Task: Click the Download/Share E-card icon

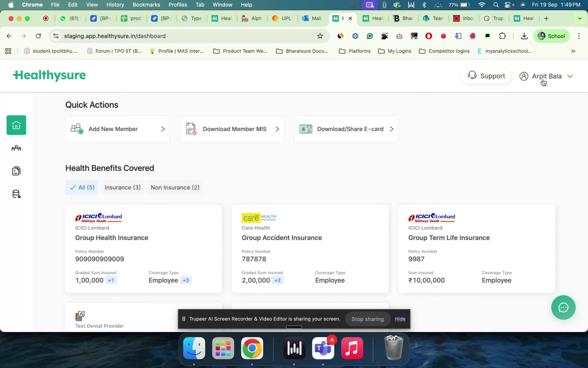Action: 305,129
